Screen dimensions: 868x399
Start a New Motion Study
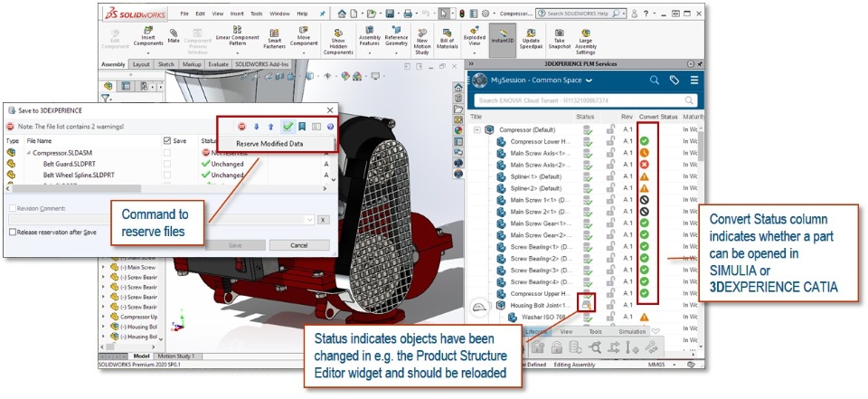point(422,41)
